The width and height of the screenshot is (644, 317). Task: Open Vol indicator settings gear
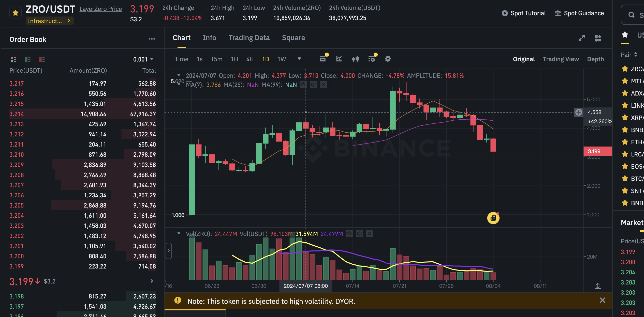pyautogui.click(x=359, y=233)
